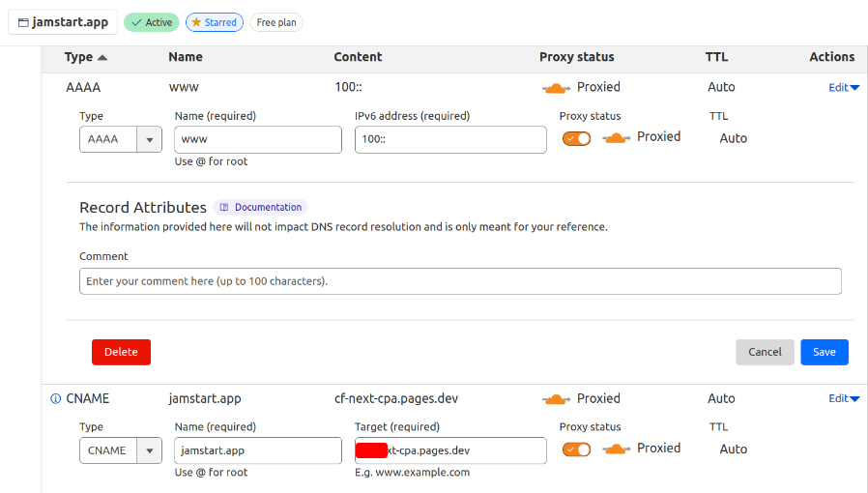Click the Name field containing jamstart.app

pyautogui.click(x=258, y=450)
